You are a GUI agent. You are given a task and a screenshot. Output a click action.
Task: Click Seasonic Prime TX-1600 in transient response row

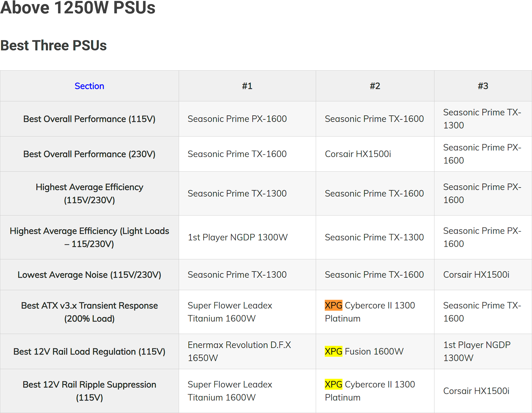[x=482, y=312]
